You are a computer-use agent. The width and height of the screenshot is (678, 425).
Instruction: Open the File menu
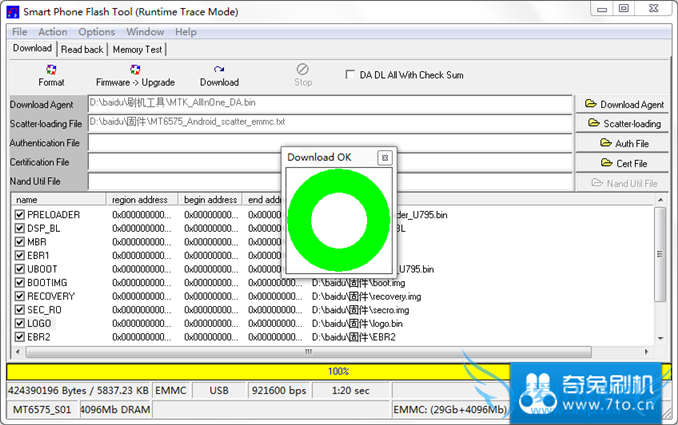click(19, 32)
